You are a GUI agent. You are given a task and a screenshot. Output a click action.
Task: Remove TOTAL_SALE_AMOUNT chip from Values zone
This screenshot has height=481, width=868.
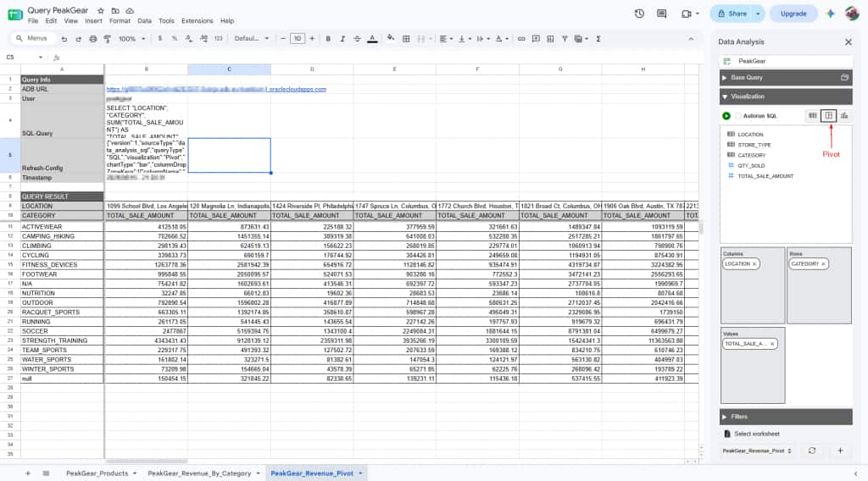coord(771,344)
